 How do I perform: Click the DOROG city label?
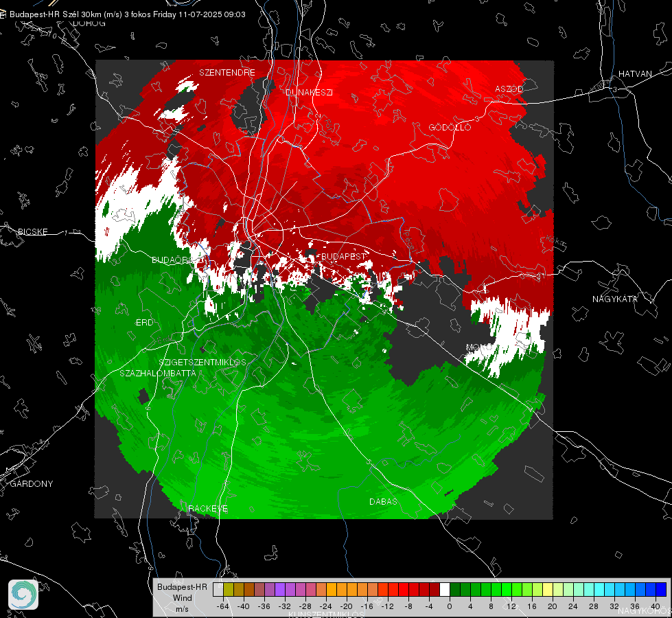tap(89, 23)
